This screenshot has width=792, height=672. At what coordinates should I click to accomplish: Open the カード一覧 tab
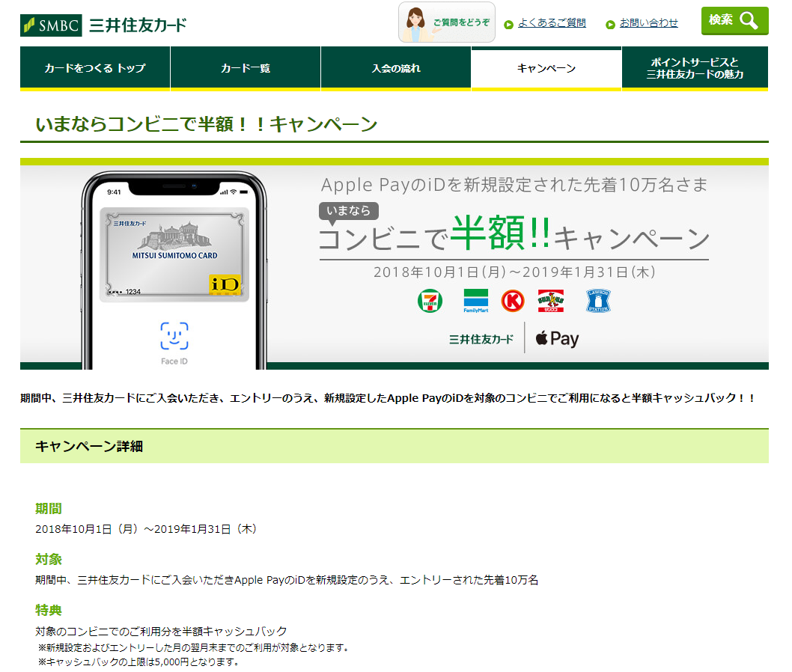pos(246,68)
